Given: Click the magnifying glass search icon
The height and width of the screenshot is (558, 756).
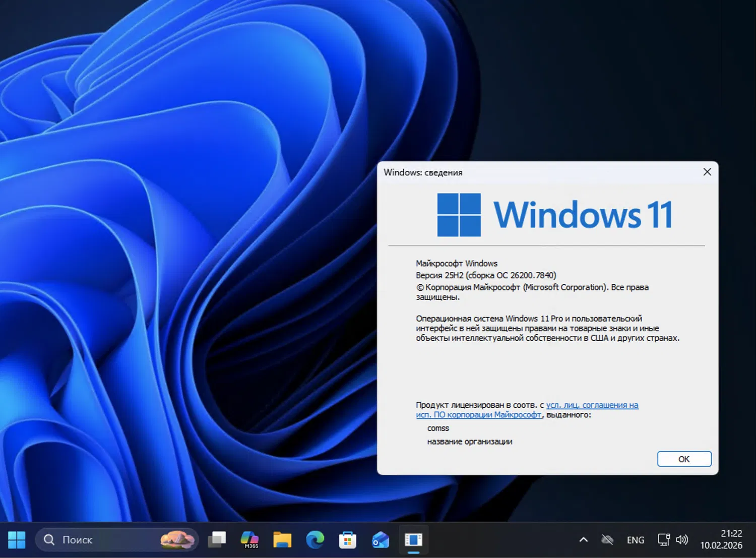Looking at the screenshot, I should [x=48, y=539].
